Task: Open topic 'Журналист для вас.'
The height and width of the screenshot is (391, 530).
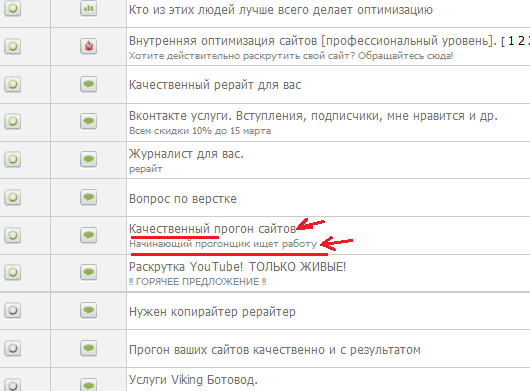Action: pyautogui.click(x=186, y=154)
